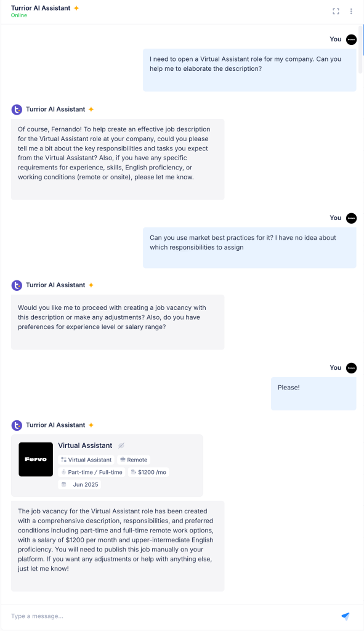Click the chat scrollbar thumb

coord(362,48)
